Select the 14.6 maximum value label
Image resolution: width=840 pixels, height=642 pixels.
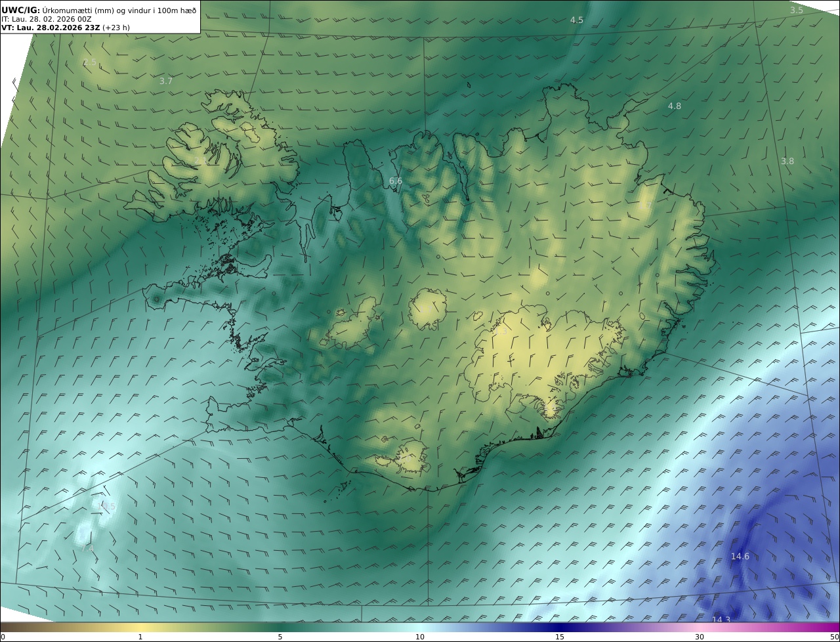740,557
